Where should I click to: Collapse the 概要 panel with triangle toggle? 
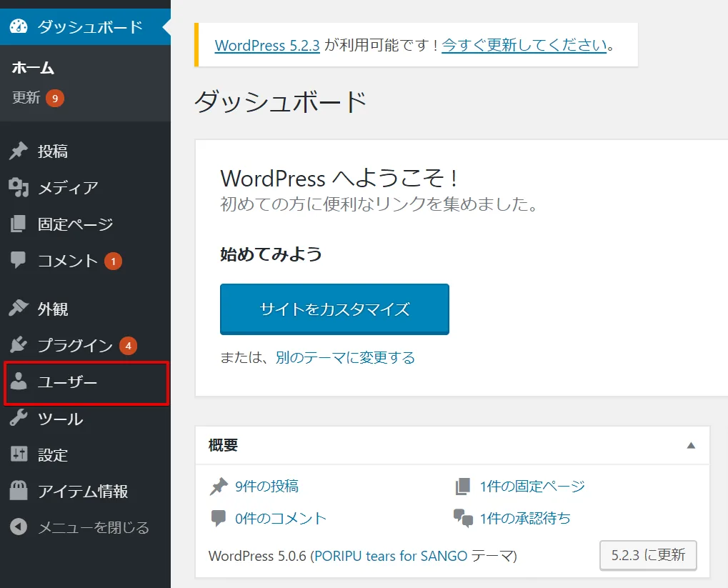click(x=691, y=445)
